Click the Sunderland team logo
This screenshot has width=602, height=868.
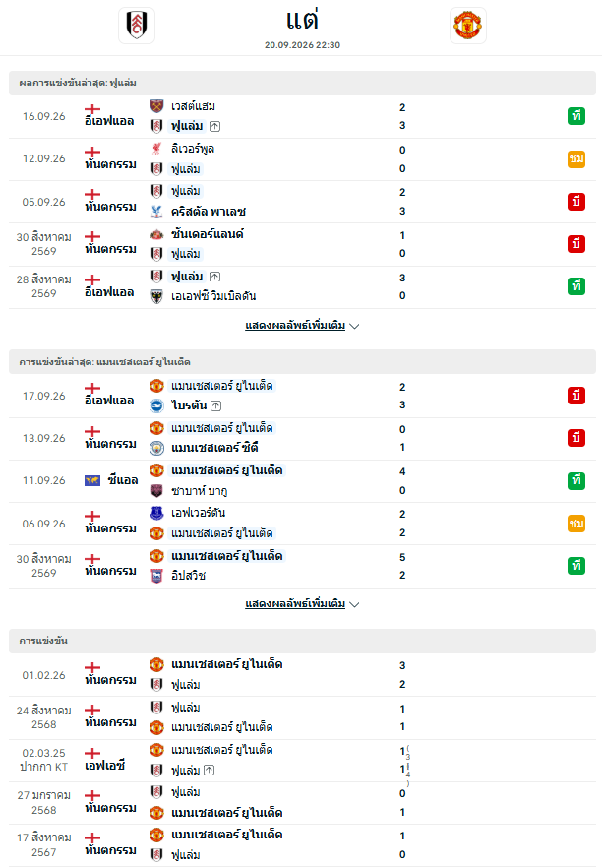(157, 234)
